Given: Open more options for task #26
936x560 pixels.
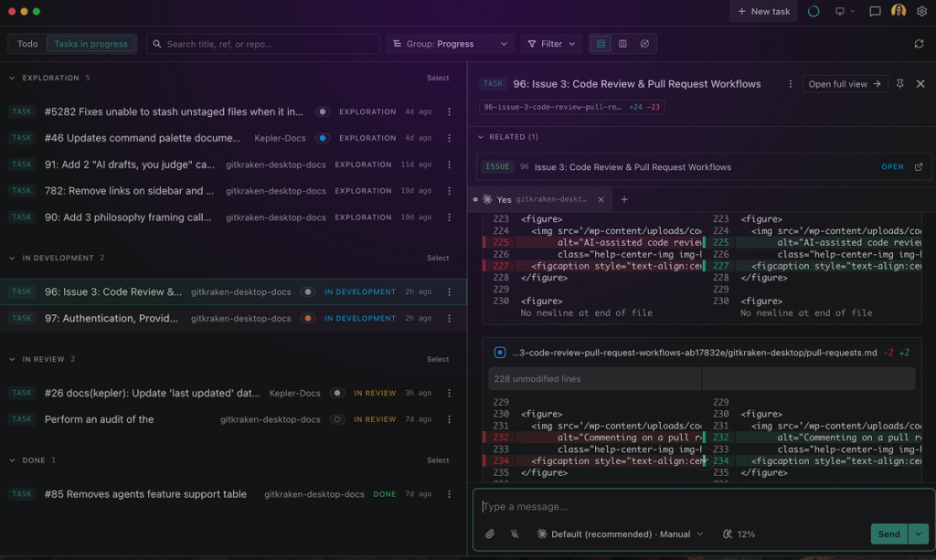Looking at the screenshot, I should (450, 393).
